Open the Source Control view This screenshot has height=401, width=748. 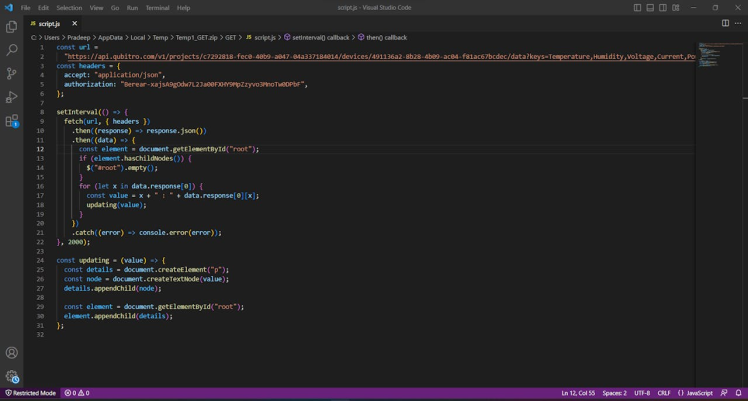click(x=12, y=74)
